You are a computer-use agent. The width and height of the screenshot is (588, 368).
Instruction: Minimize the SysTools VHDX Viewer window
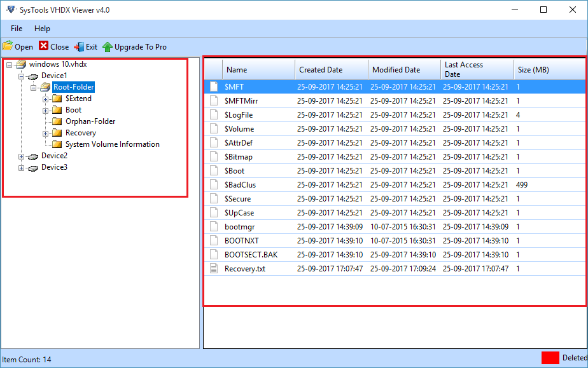coord(515,10)
